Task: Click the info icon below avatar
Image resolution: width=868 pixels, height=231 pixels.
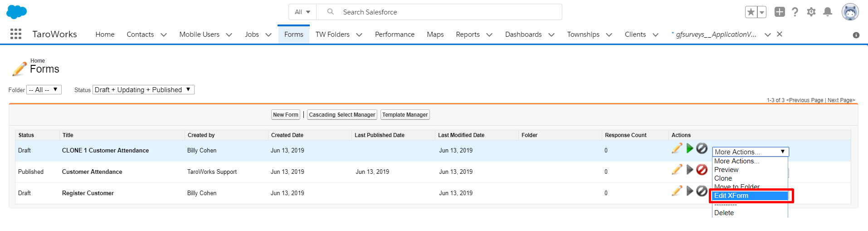Action: coord(856,35)
